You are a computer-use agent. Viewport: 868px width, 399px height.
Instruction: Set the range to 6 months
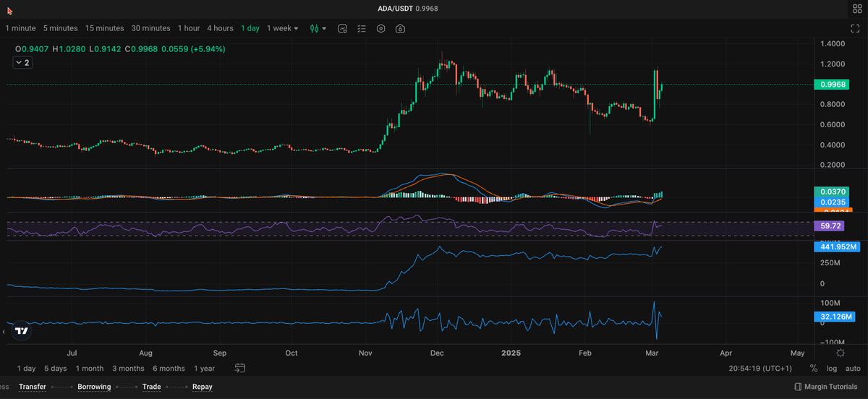[169, 369]
